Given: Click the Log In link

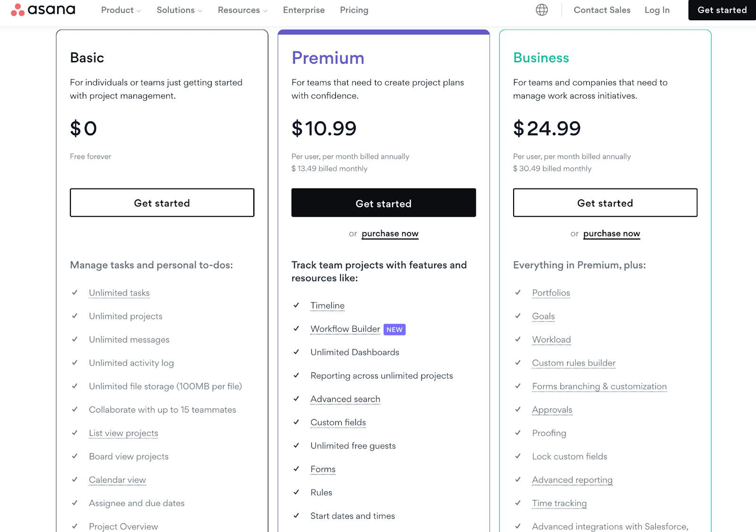Looking at the screenshot, I should pos(657,10).
